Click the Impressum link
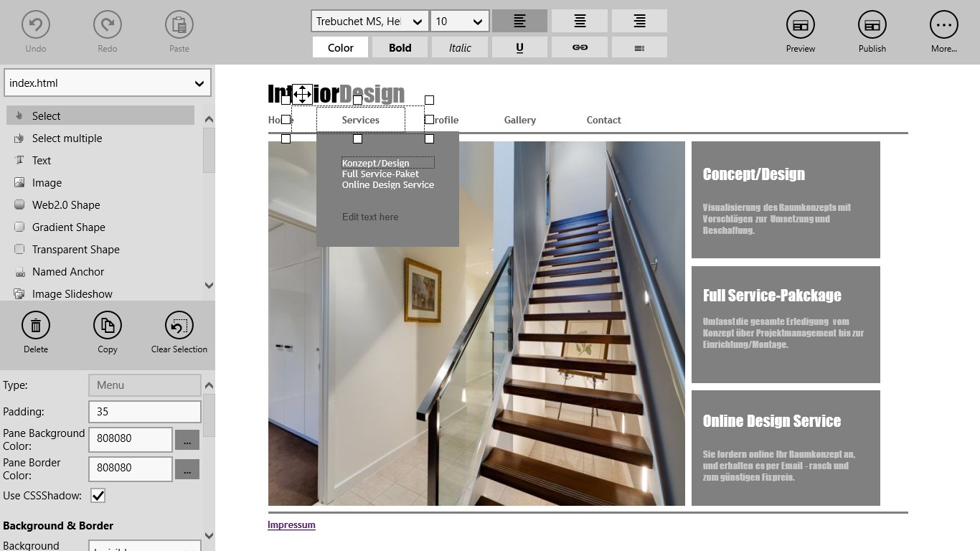 (x=291, y=524)
